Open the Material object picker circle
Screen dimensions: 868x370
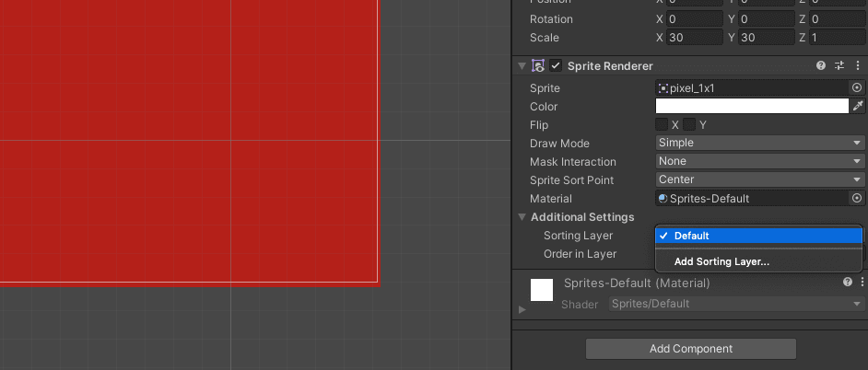point(857,199)
